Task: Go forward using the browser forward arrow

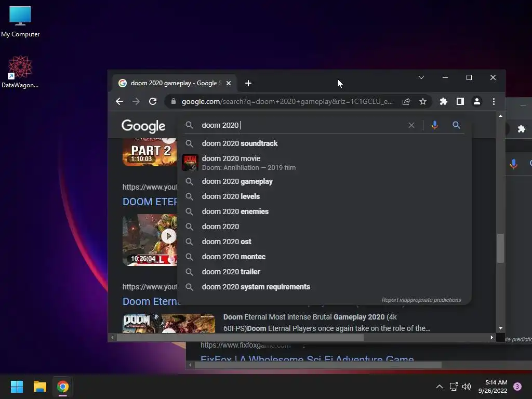Action: [136, 101]
